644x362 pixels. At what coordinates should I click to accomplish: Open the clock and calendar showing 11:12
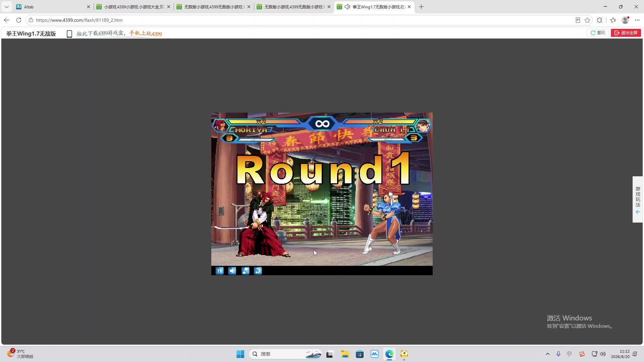[x=620, y=354]
